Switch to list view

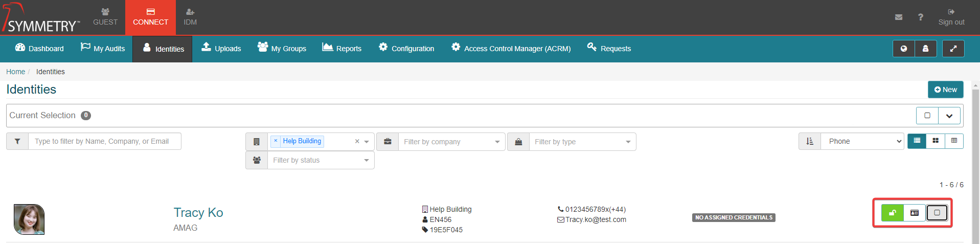point(917,141)
